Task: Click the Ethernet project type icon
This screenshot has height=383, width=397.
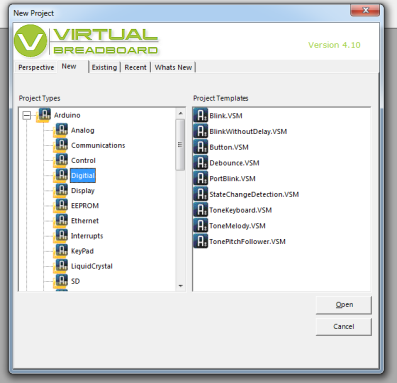Action: 61,221
